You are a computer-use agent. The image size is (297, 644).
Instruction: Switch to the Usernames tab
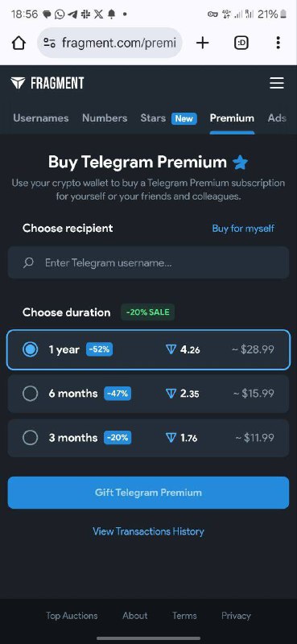coord(41,118)
